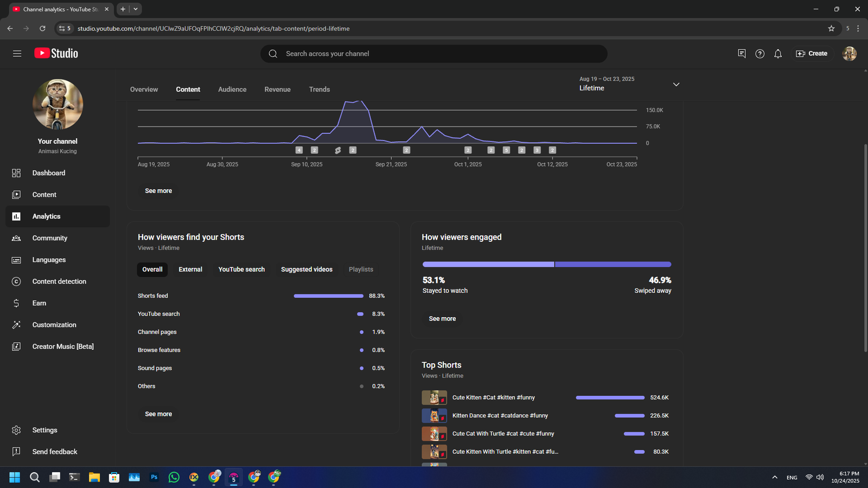Go to Earn section in sidebar

click(x=39, y=303)
